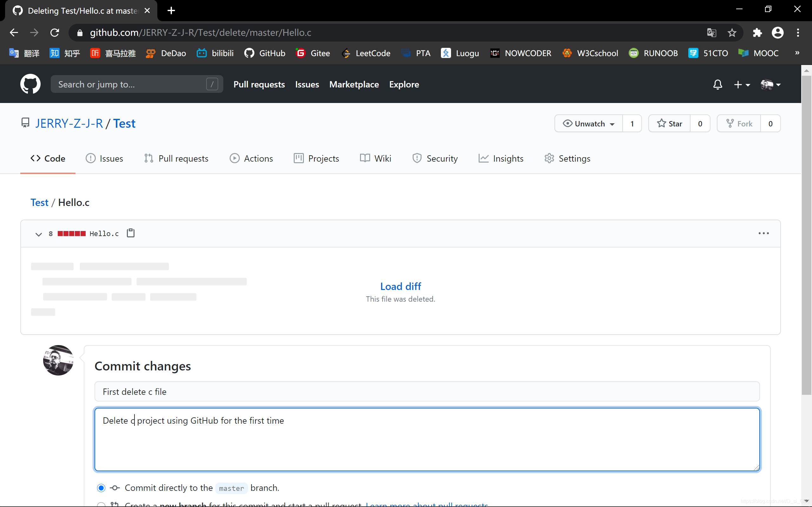This screenshot has width=812, height=507.
Task: Reload the page
Action: click(x=55, y=33)
